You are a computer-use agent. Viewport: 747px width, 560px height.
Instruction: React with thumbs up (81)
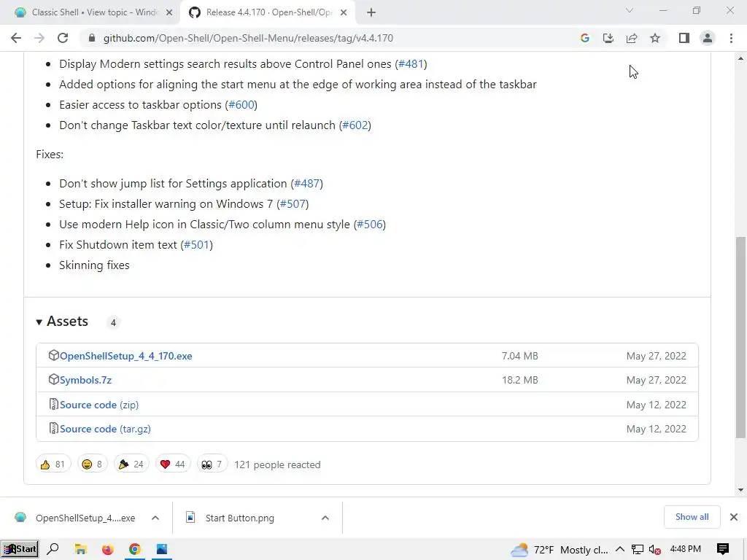tap(53, 464)
